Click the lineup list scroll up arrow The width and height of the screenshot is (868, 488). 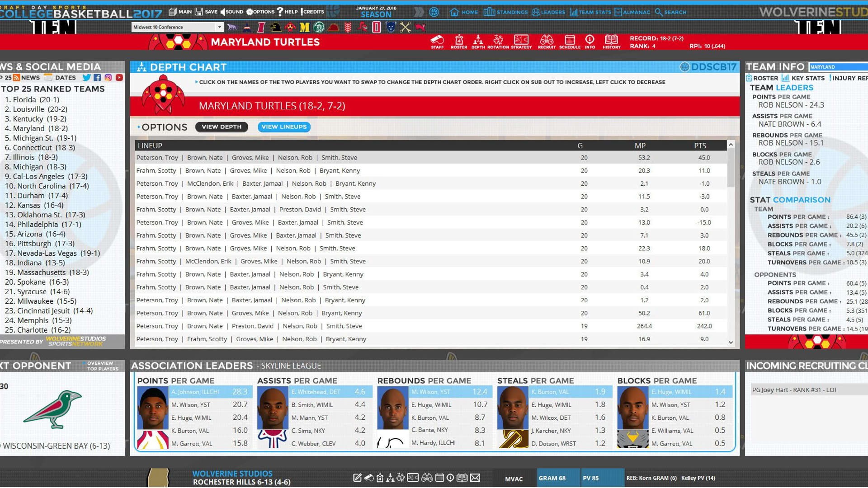[x=731, y=145]
